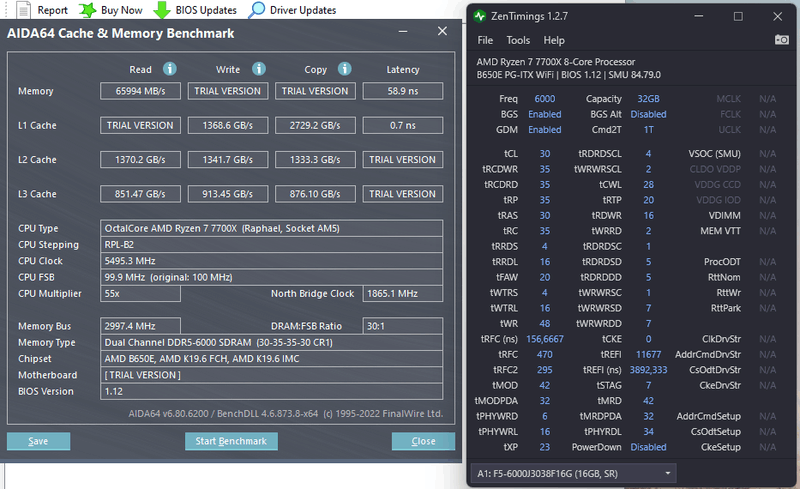Click the BGS Alt Disabled value
The image size is (800, 489).
648,114
